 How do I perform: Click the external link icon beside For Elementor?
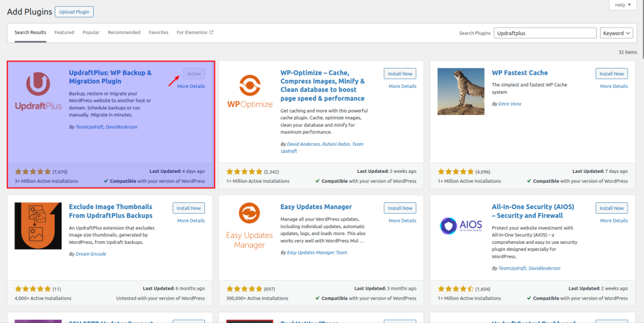click(211, 32)
